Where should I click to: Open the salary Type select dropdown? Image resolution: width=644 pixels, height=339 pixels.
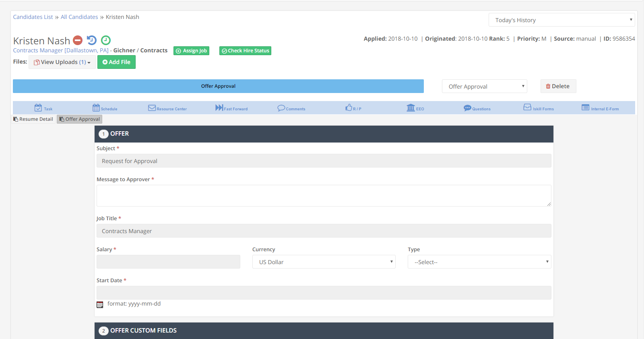click(479, 262)
